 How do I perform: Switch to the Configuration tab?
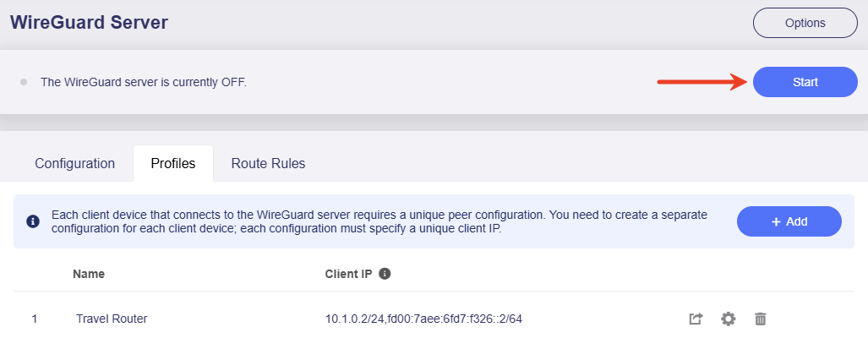[x=74, y=164]
